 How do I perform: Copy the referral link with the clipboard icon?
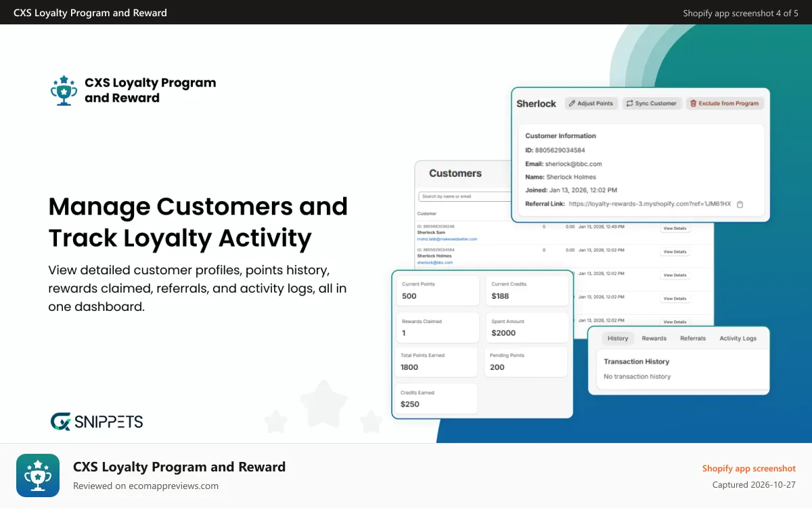point(740,204)
